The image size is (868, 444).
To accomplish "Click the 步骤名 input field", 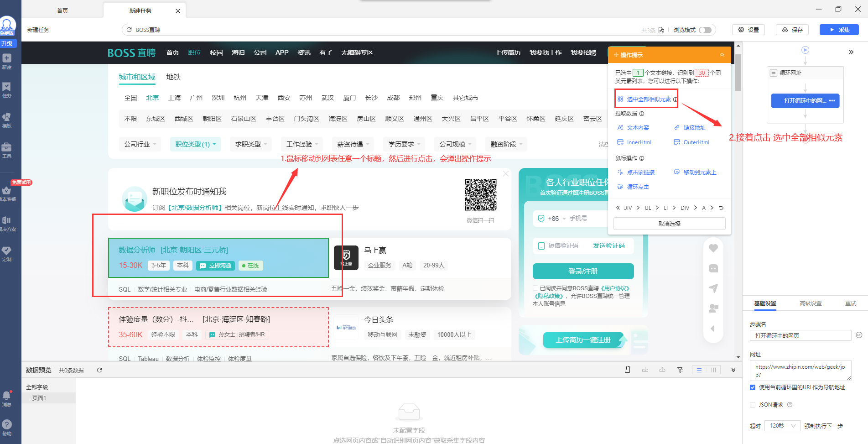I will coord(800,336).
